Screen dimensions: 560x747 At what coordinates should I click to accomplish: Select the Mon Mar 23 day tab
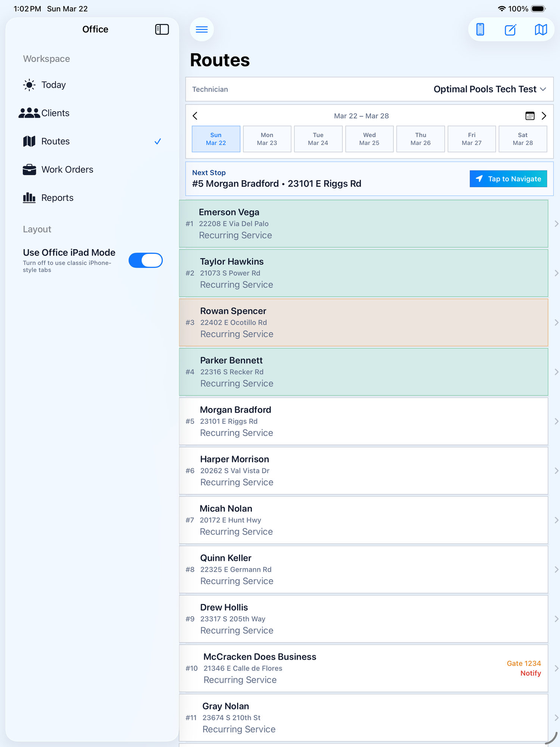pos(267,139)
